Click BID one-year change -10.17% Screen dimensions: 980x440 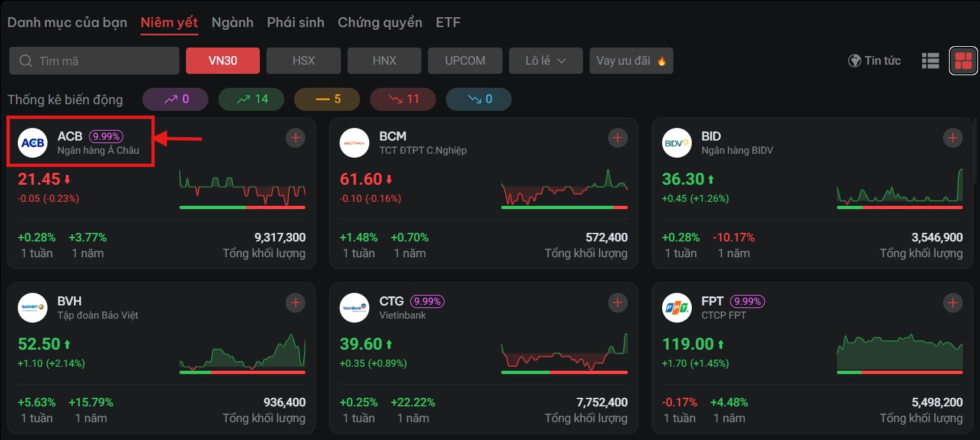(733, 237)
